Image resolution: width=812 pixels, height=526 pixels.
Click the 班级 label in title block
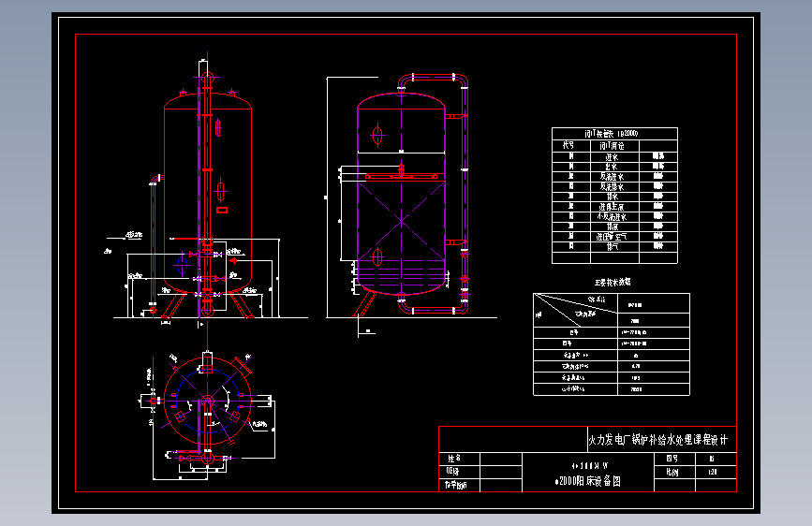[452, 471]
